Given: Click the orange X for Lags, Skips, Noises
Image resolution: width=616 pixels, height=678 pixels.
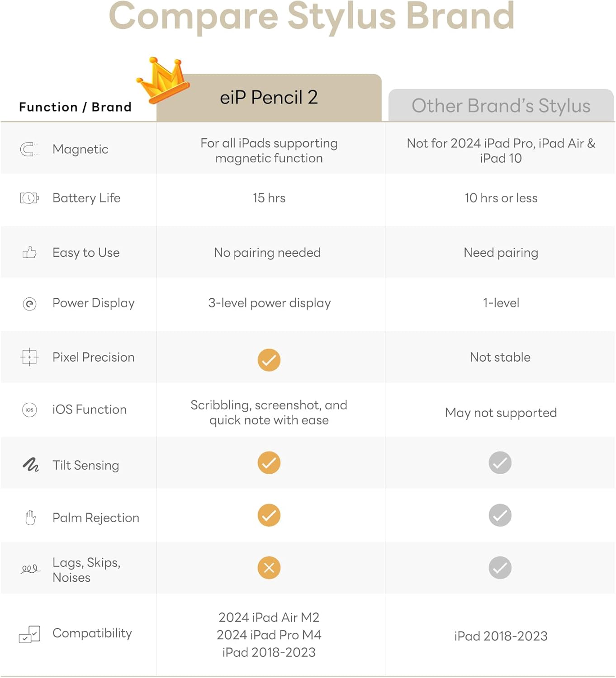Looking at the screenshot, I should click(x=269, y=568).
